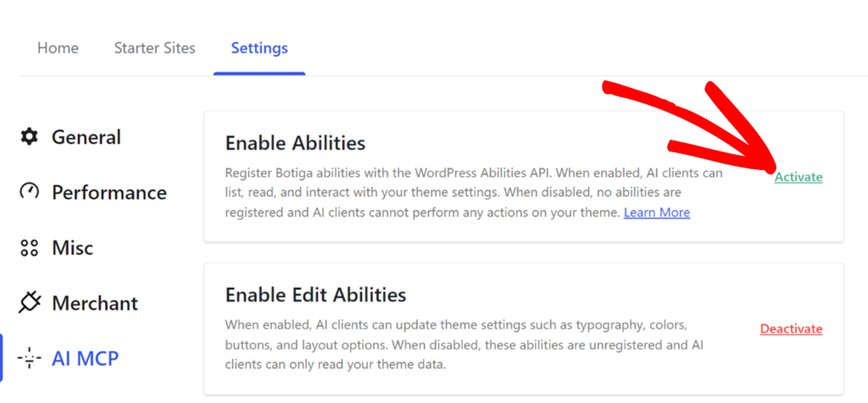Screen dimensions: 868x403
Task: Switch to the Home tab
Action: 58,48
